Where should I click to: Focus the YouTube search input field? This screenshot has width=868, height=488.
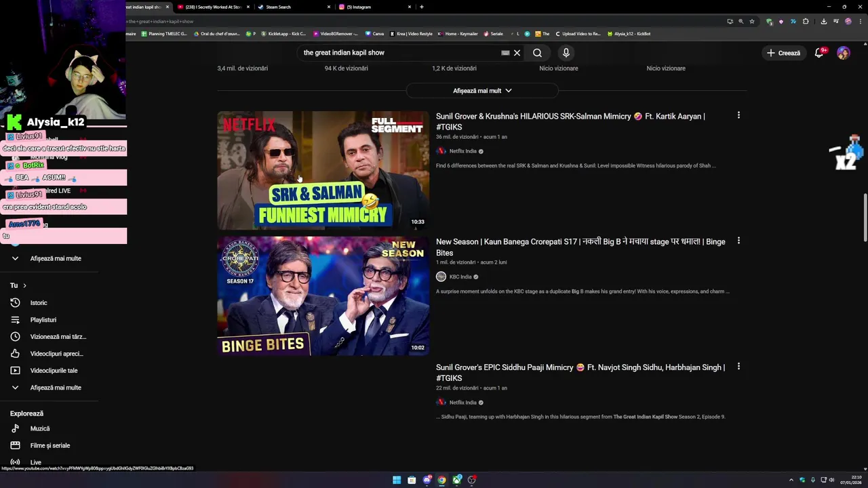[400, 53]
